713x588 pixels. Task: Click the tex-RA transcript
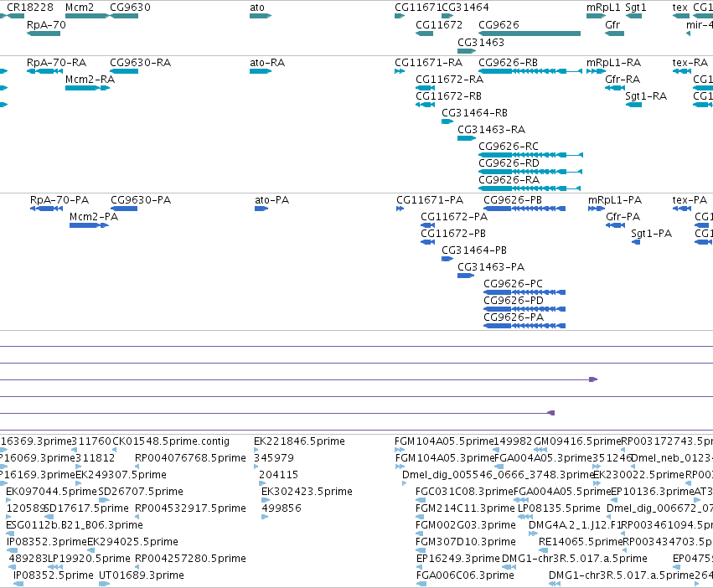tap(682, 71)
